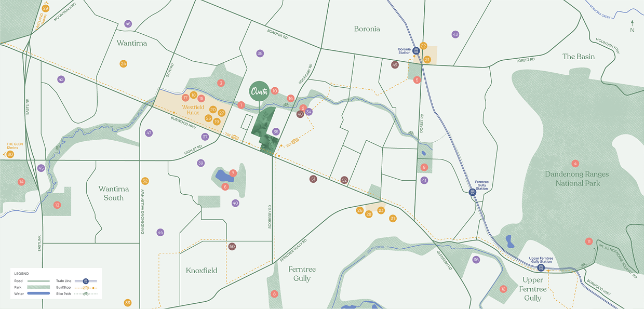Image resolution: width=644 pixels, height=309 pixels.
Task: Click the "Knoxfield" suburb label
Action: [202, 271]
